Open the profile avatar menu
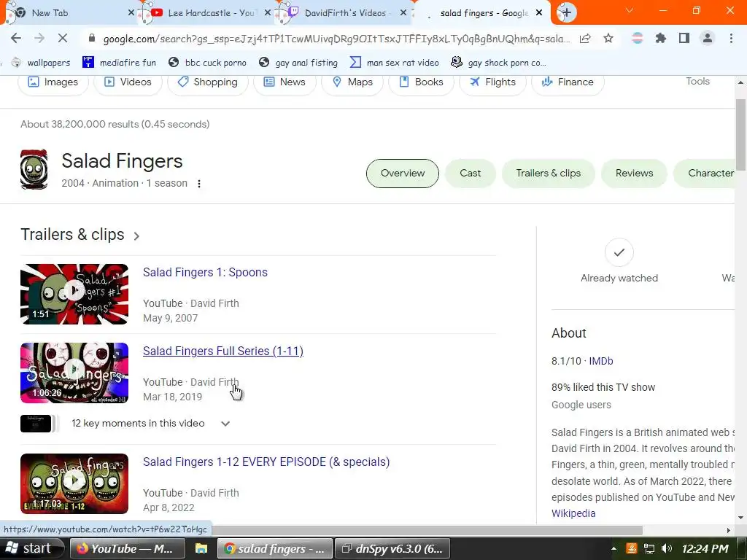 coord(708,38)
